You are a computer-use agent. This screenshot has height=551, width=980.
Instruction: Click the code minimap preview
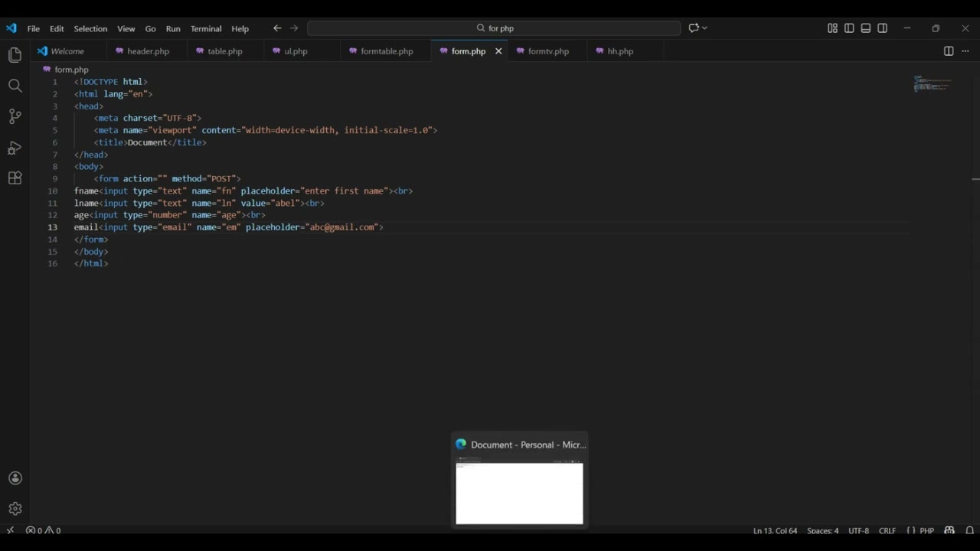[933, 83]
